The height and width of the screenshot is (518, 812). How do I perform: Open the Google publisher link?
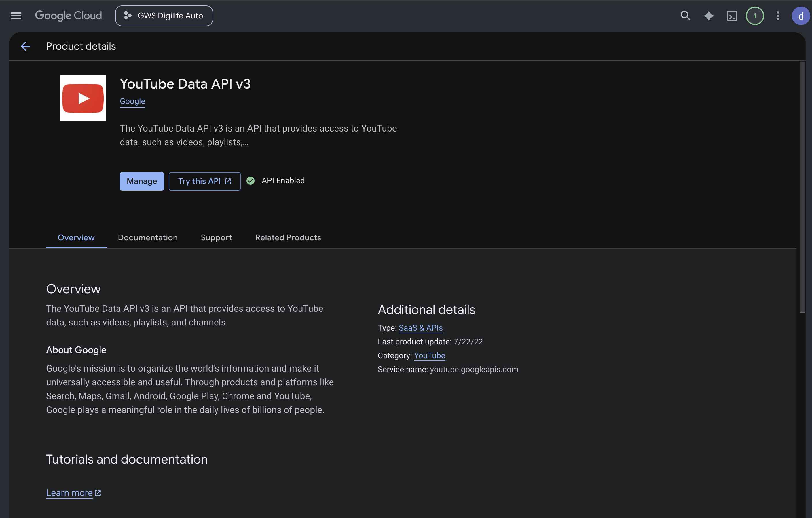132,101
